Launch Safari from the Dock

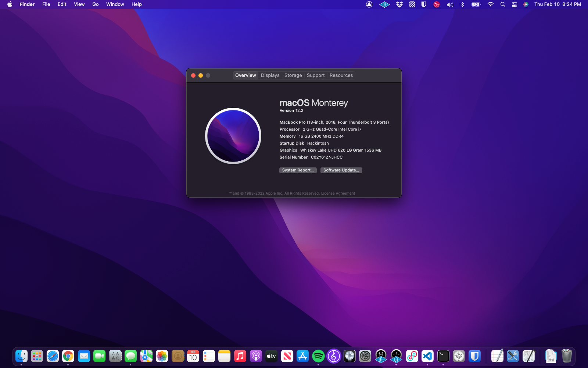53,356
